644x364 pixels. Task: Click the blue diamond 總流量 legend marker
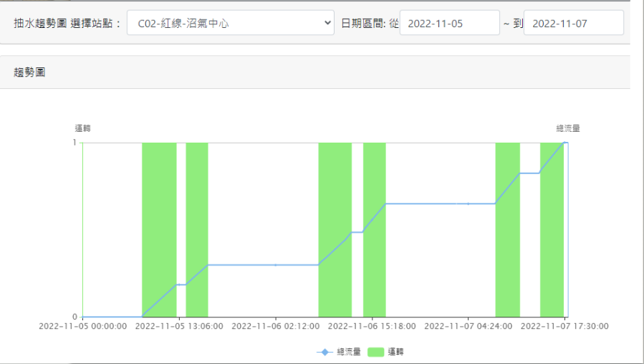(325, 352)
